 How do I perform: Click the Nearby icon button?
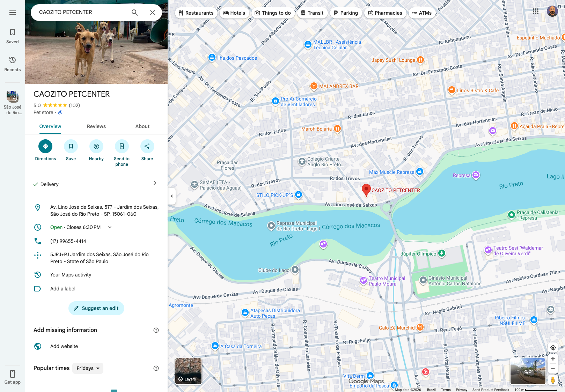click(96, 146)
